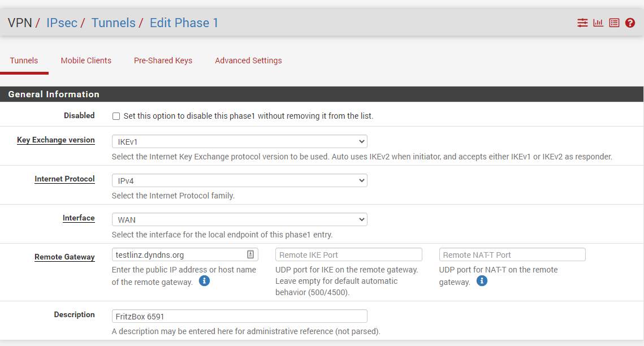Image resolution: width=644 pixels, height=346 pixels.
Task: Open related settings sliders icon
Action: [582, 23]
